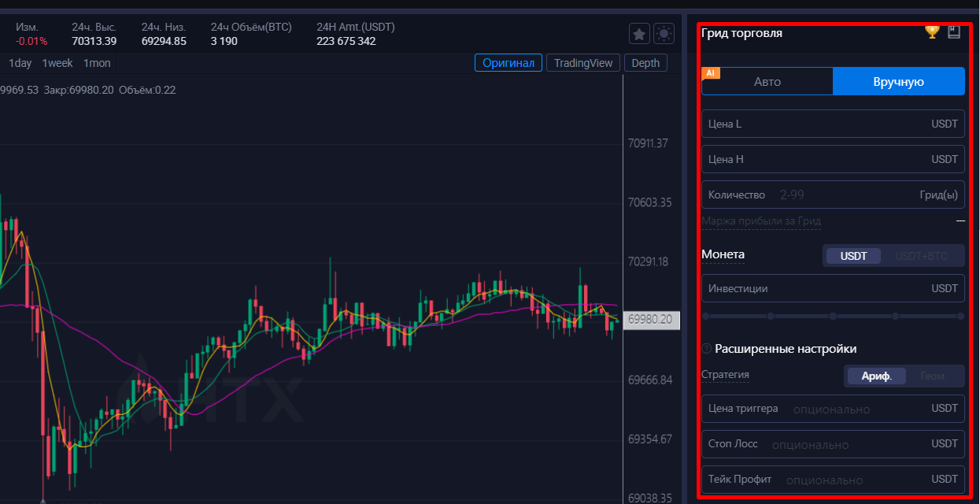The image size is (980, 504).
Task: Toggle the sun light-theme icon
Action: point(664,34)
